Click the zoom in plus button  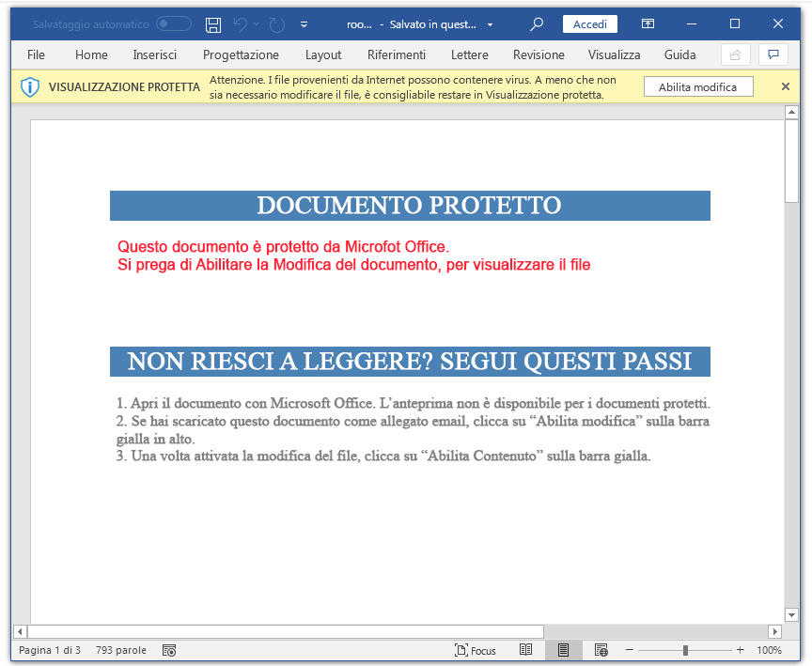[x=740, y=650]
